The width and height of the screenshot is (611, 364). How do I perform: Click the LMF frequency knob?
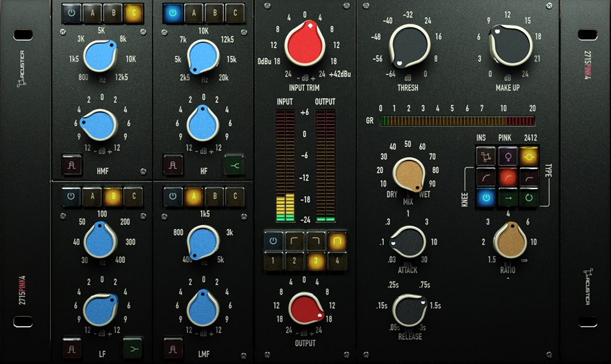pos(203,243)
